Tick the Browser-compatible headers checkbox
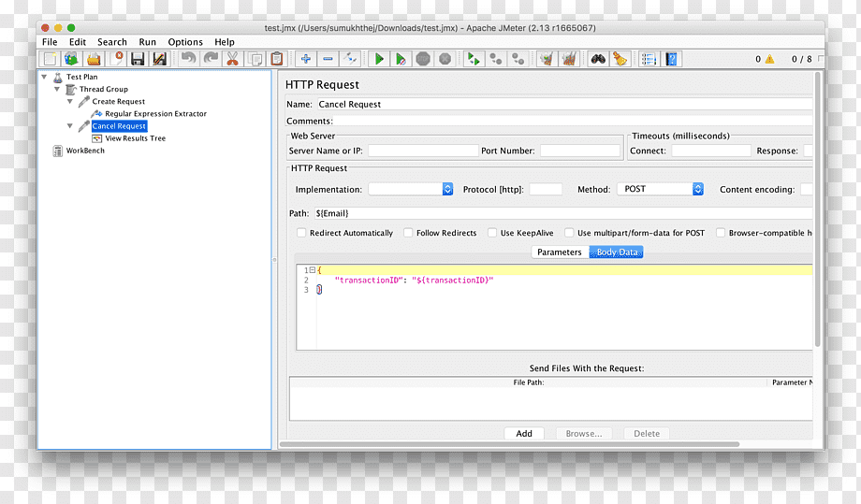This screenshot has width=861, height=504. 721,233
